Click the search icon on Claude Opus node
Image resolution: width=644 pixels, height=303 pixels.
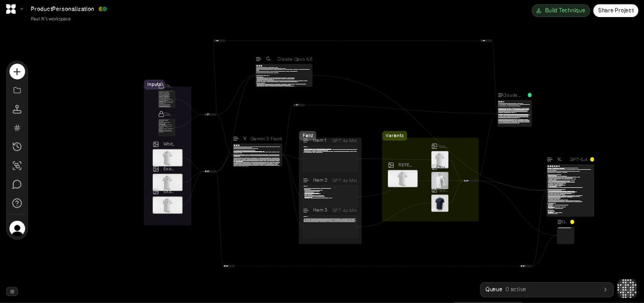pyautogui.click(x=269, y=59)
